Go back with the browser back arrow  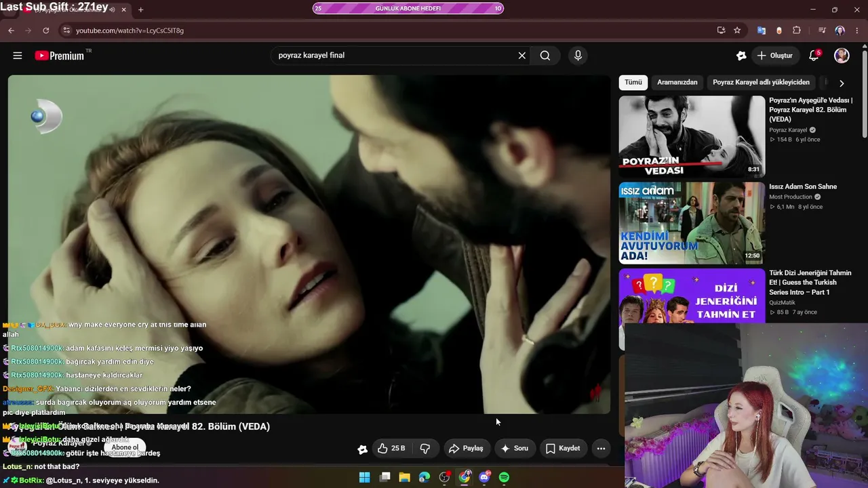pos(11,30)
